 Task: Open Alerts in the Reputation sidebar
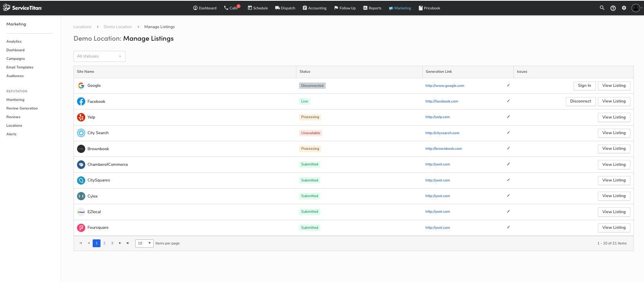(x=11, y=134)
